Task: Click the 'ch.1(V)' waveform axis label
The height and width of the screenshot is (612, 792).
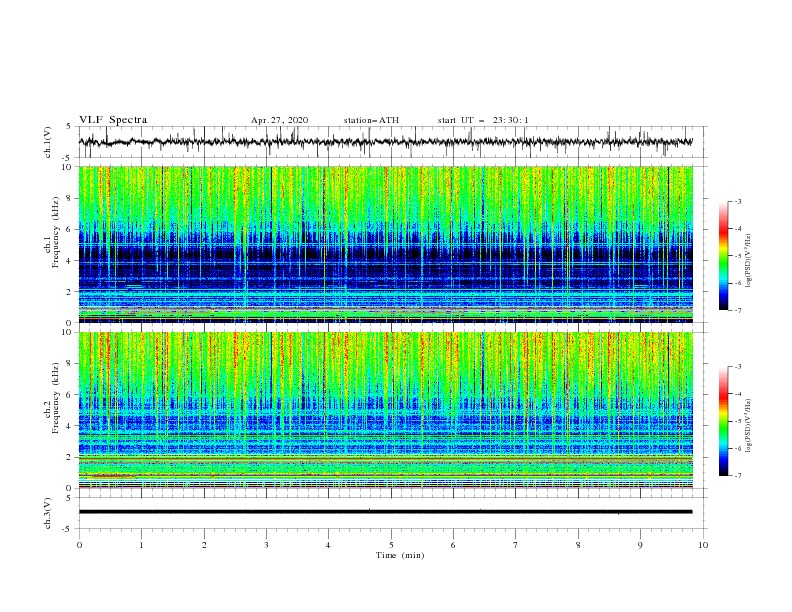Action: (48, 142)
